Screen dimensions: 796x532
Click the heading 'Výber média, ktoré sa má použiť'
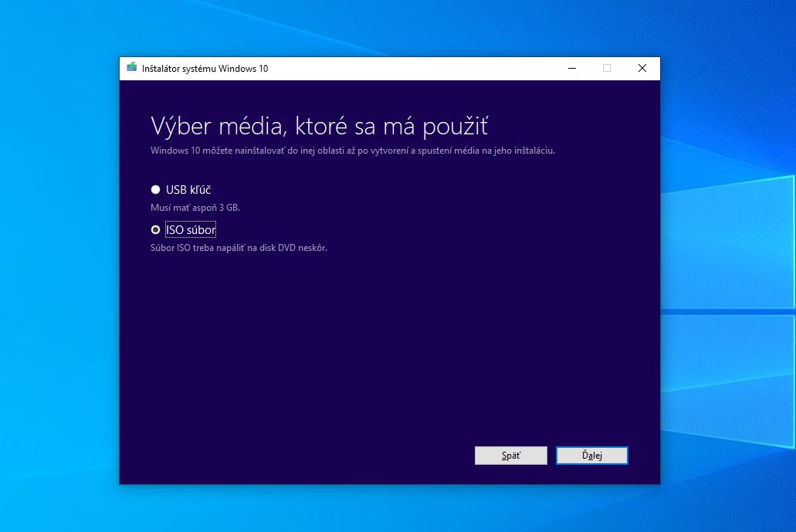click(320, 126)
